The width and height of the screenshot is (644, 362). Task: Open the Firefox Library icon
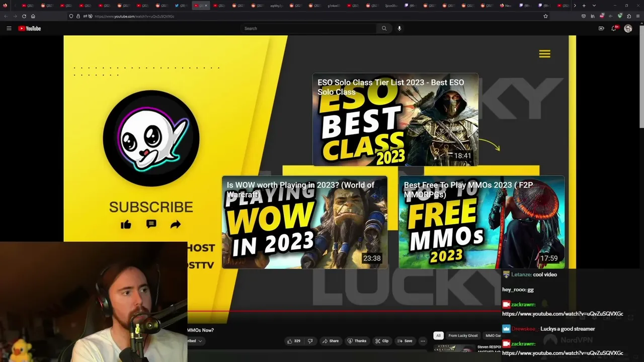click(x=593, y=16)
